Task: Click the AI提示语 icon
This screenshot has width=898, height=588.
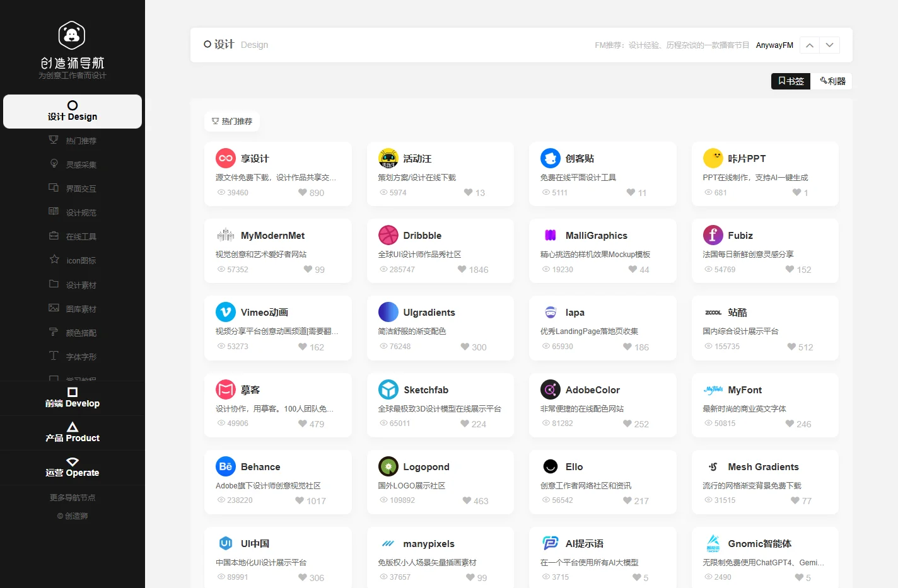Action: (551, 543)
